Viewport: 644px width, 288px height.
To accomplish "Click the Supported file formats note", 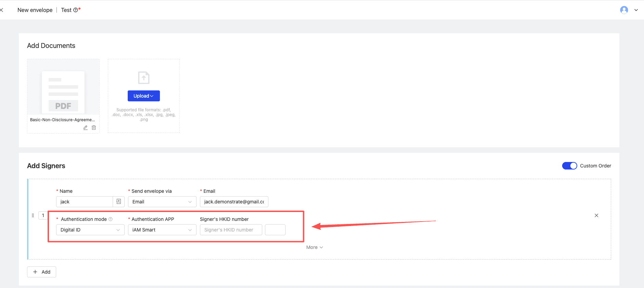I will [x=144, y=115].
